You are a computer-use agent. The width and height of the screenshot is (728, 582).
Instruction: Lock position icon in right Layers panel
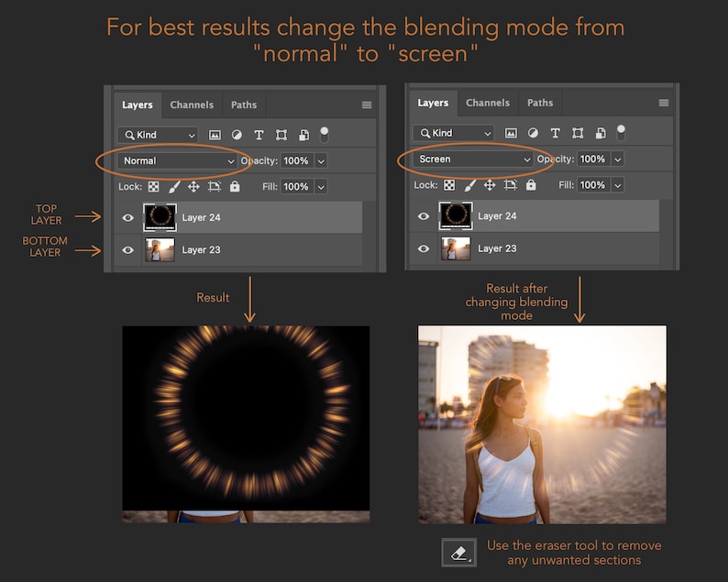click(x=490, y=185)
